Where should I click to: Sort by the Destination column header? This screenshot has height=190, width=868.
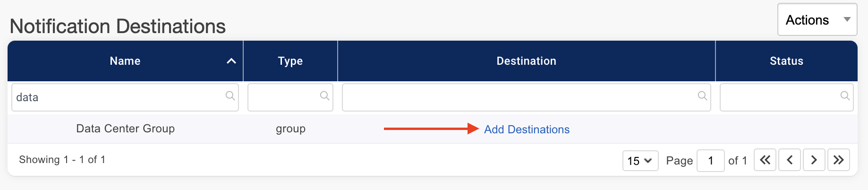click(526, 61)
